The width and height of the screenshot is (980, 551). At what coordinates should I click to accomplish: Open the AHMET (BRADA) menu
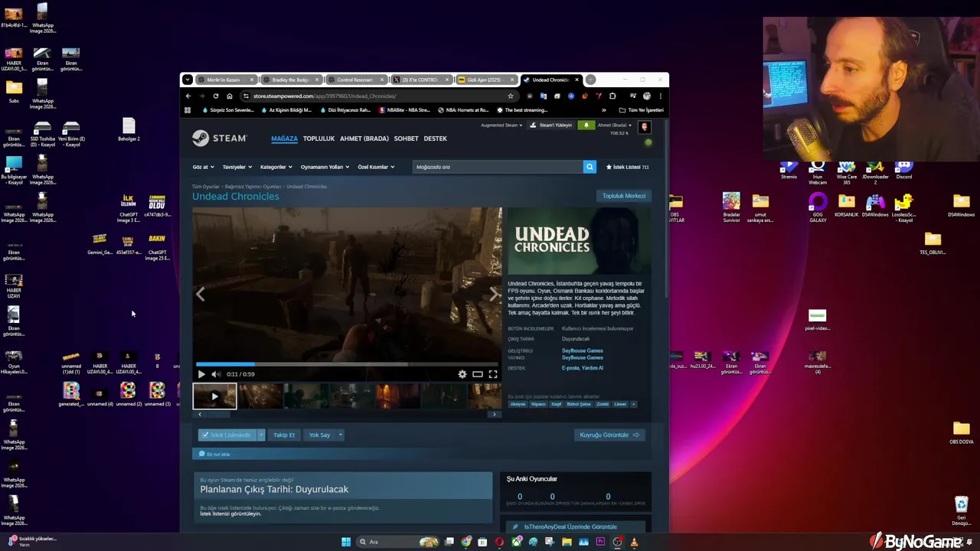pos(364,139)
